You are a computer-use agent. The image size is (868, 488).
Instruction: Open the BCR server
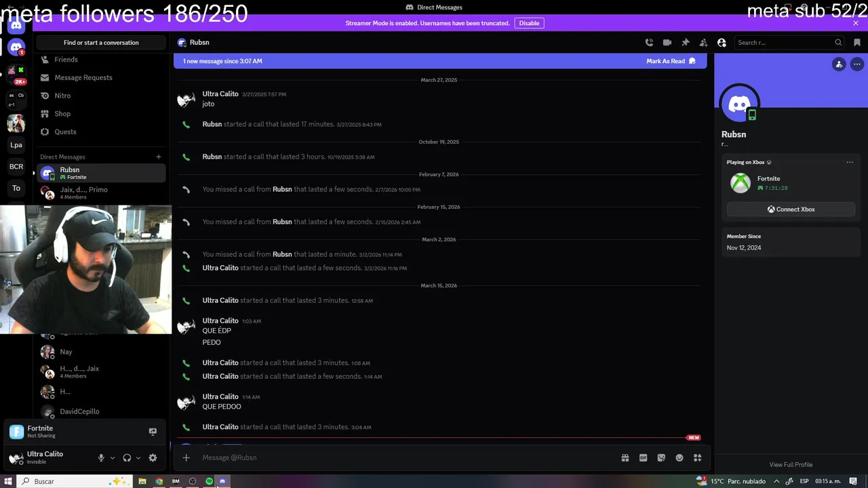coord(16,167)
